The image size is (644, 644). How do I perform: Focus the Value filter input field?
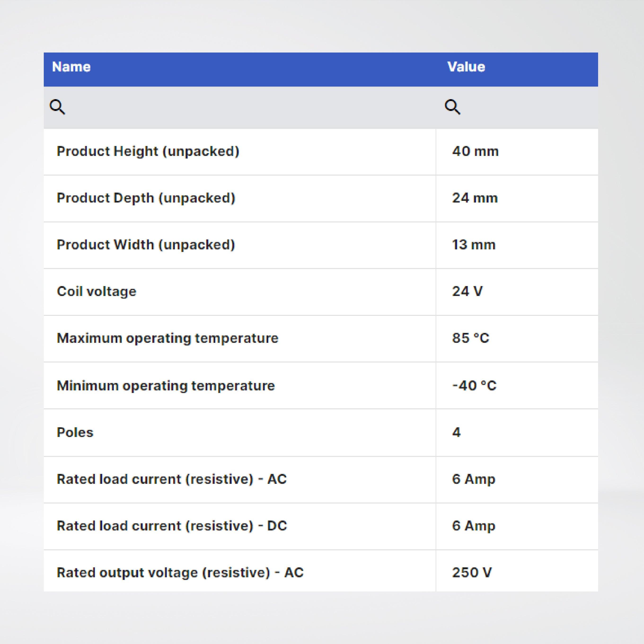click(x=517, y=108)
